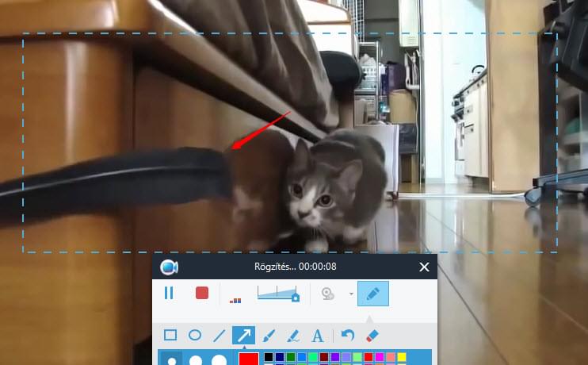This screenshot has width=588, height=365.
Task: Click the audio level meter icon
Action: point(235,299)
